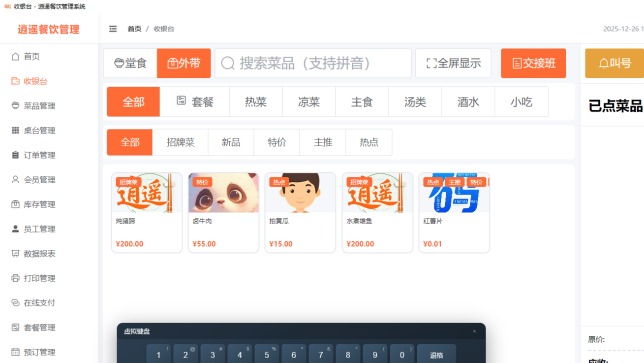The width and height of the screenshot is (644, 363).
Task: Open 全屏显示 fullscreen mode
Action: 453,63
